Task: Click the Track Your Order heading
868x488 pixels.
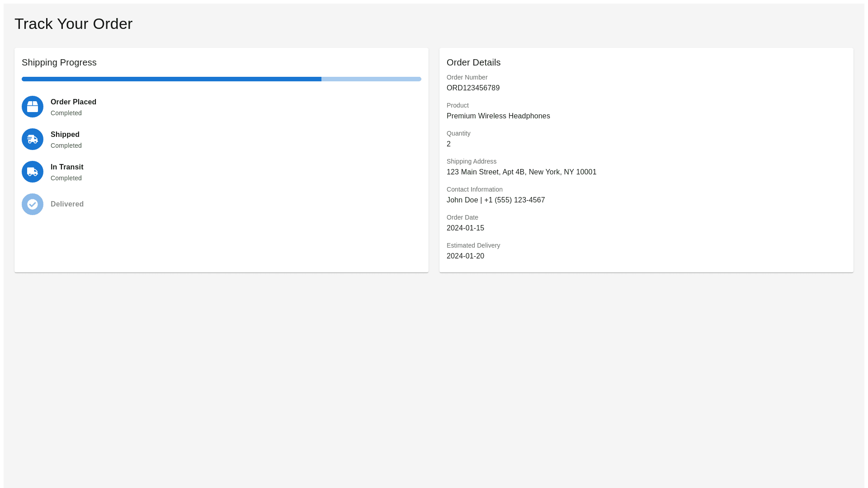Action: [73, 24]
